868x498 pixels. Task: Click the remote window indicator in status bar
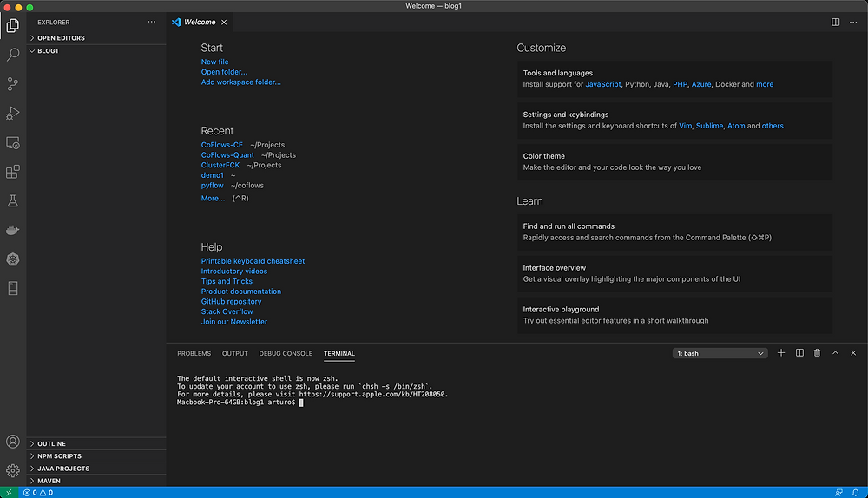click(9, 493)
